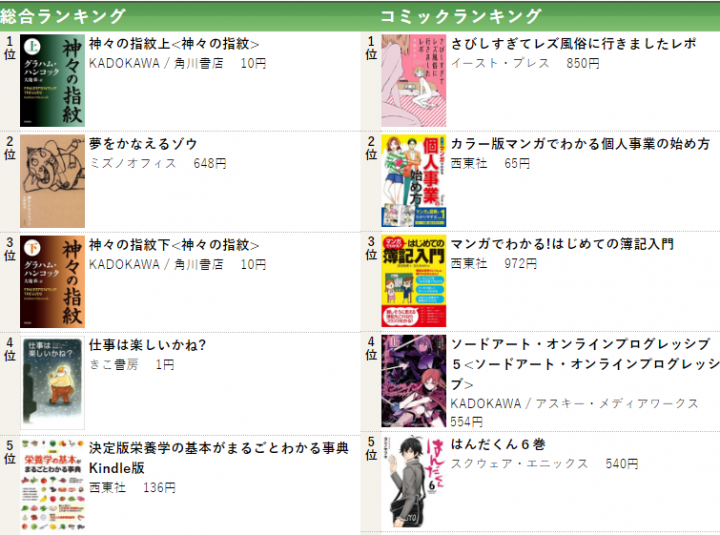Click the publisher text スクウェア・エニックス 540円
The width and height of the screenshot is (720, 535).
545,464
